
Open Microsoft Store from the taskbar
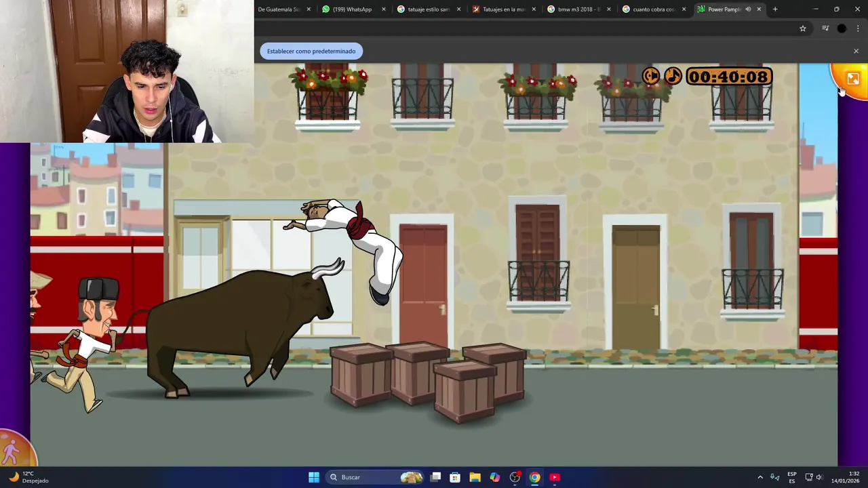tap(455, 477)
